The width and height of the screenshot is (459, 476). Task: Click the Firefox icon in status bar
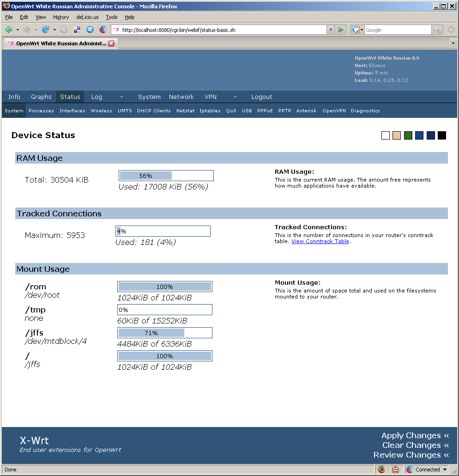coord(381,470)
